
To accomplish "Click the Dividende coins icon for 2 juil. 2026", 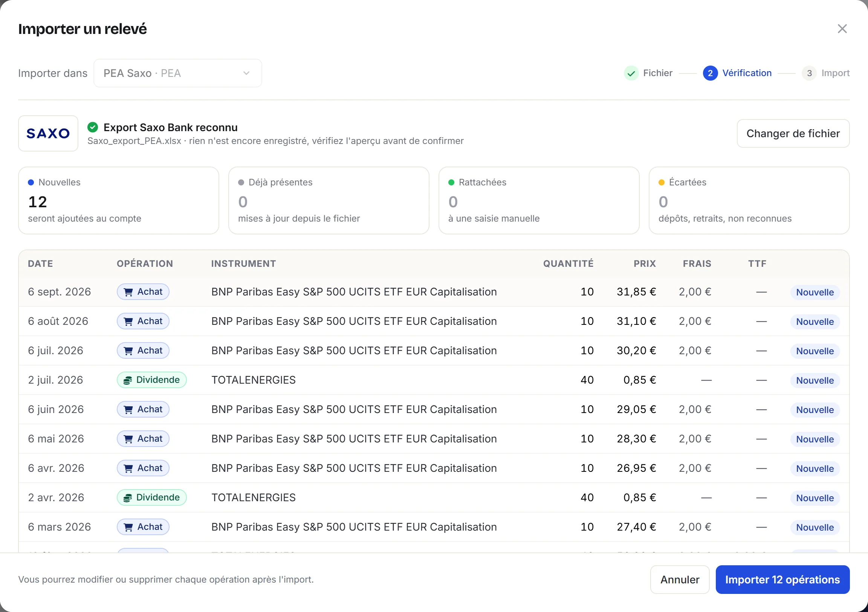I will point(128,380).
